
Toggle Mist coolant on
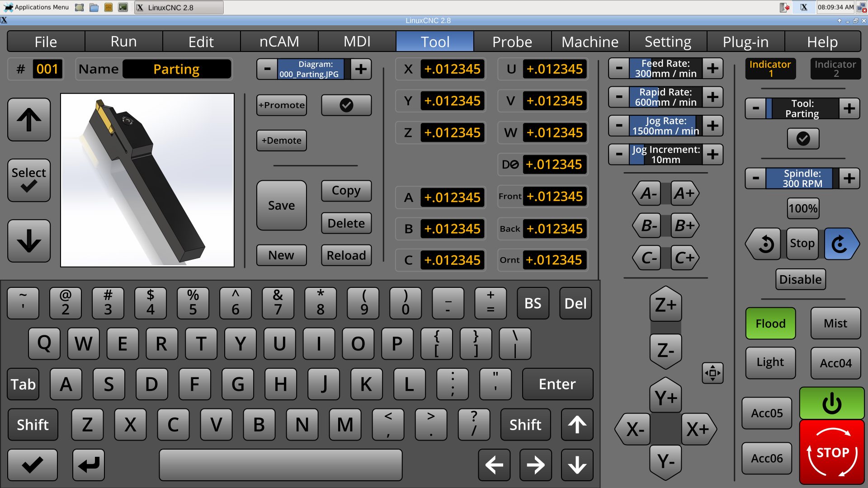pos(835,324)
